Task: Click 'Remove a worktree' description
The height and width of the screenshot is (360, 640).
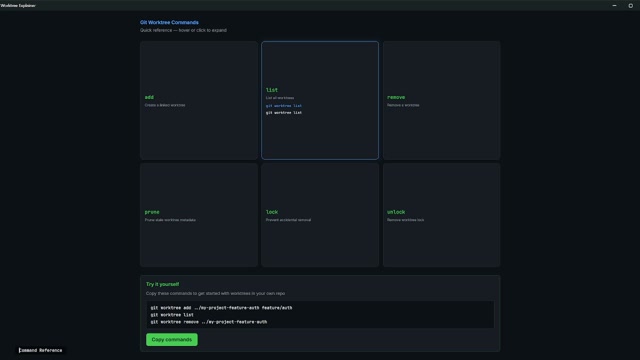Action: pos(403,105)
